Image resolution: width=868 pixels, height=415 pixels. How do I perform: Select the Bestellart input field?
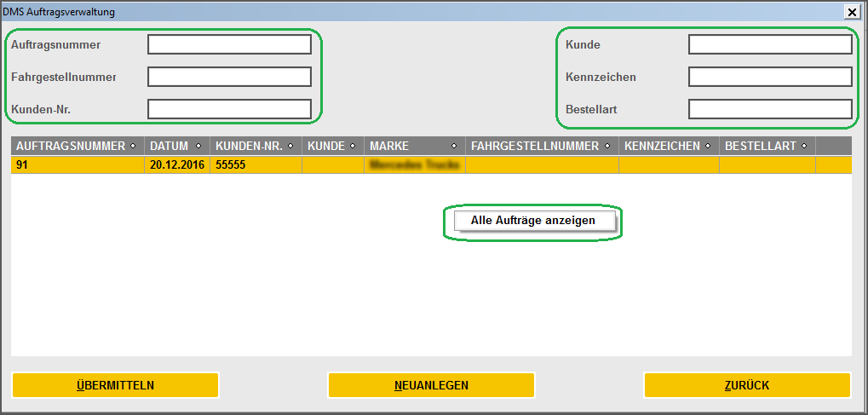point(770,109)
